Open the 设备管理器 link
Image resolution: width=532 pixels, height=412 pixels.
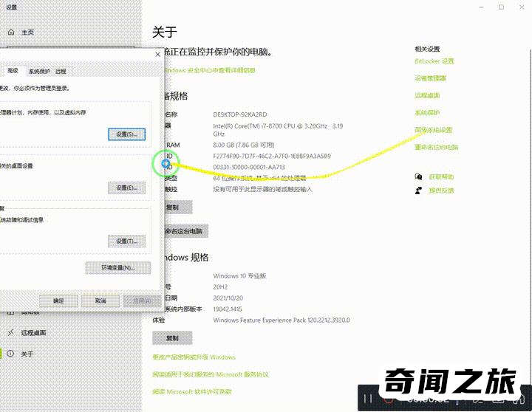430,78
